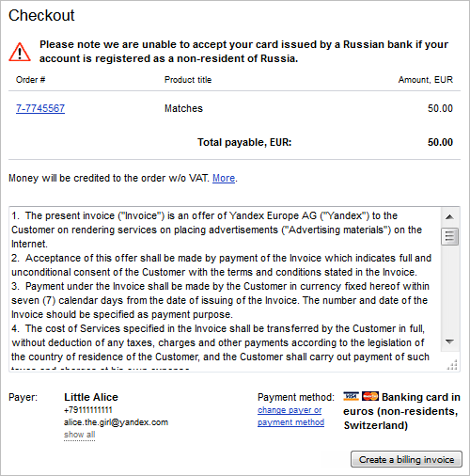Click the scroll down arrow in terms box

(450, 341)
